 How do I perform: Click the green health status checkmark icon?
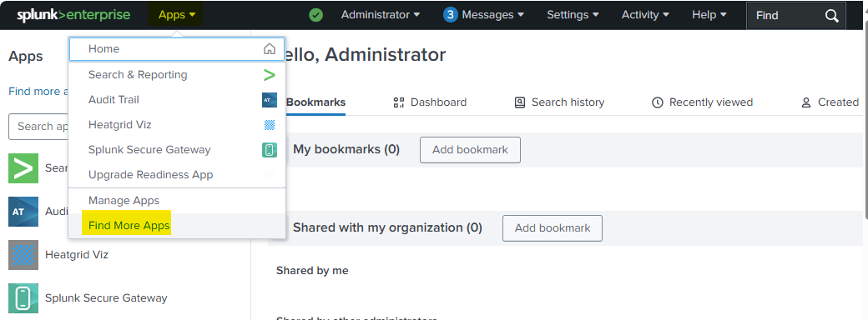[x=316, y=15]
